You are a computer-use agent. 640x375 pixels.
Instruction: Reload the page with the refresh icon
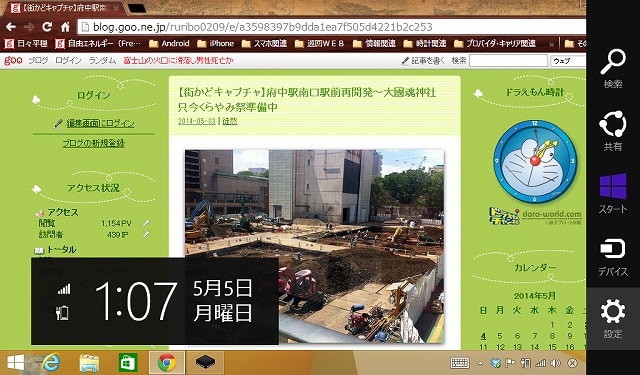47,27
